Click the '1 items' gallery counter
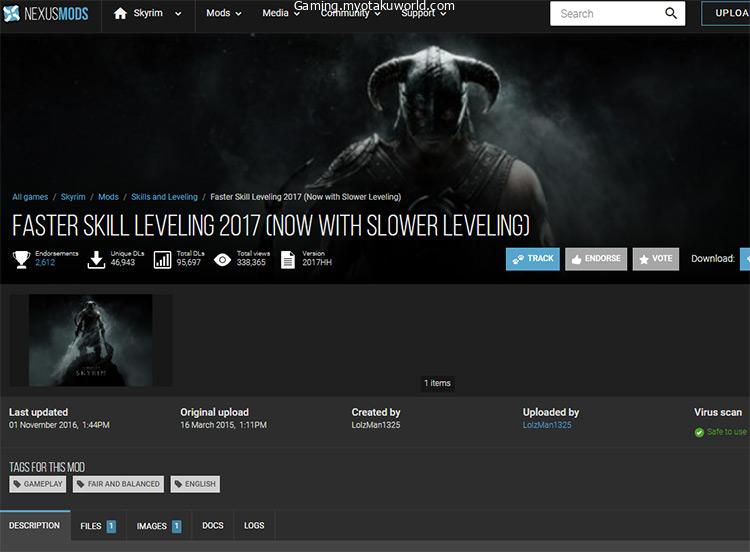The image size is (750, 552). tap(437, 383)
